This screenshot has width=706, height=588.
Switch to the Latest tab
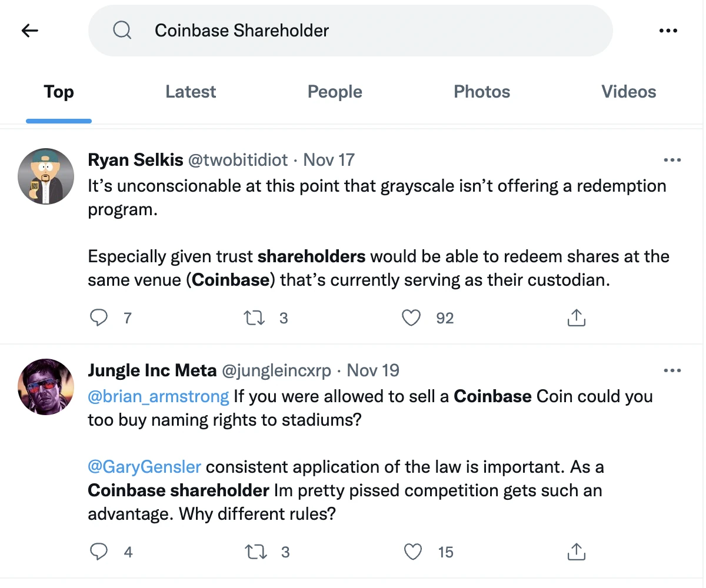click(x=191, y=92)
